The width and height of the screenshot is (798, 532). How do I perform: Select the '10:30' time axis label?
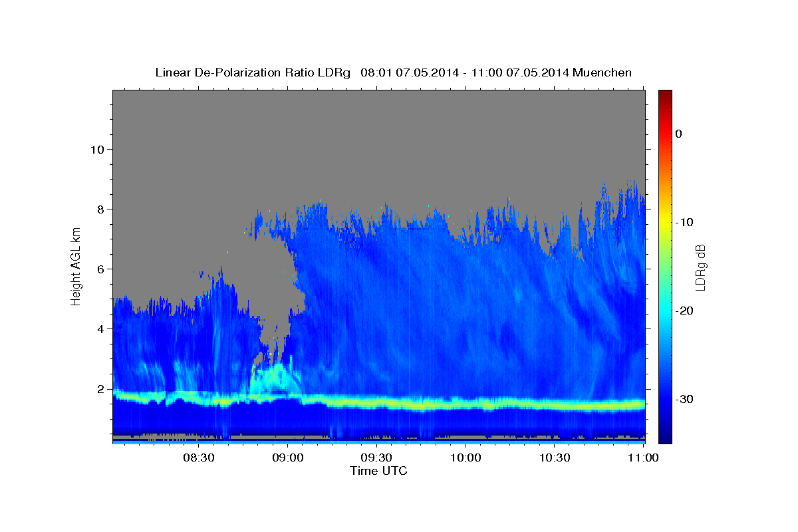[555, 458]
